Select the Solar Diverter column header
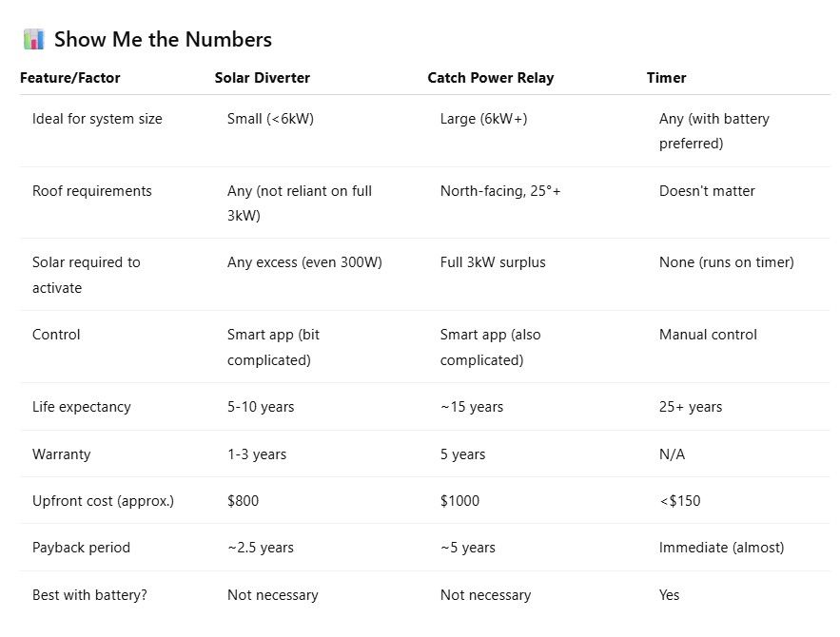 pyautogui.click(x=263, y=78)
